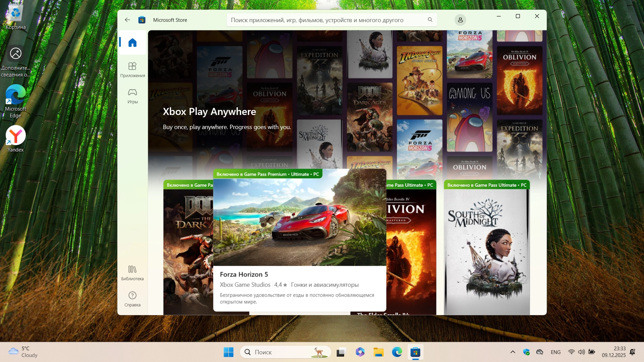Viewport: 644px width, 362px height.
Task: Click the user profile icon
Action: coord(460,20)
